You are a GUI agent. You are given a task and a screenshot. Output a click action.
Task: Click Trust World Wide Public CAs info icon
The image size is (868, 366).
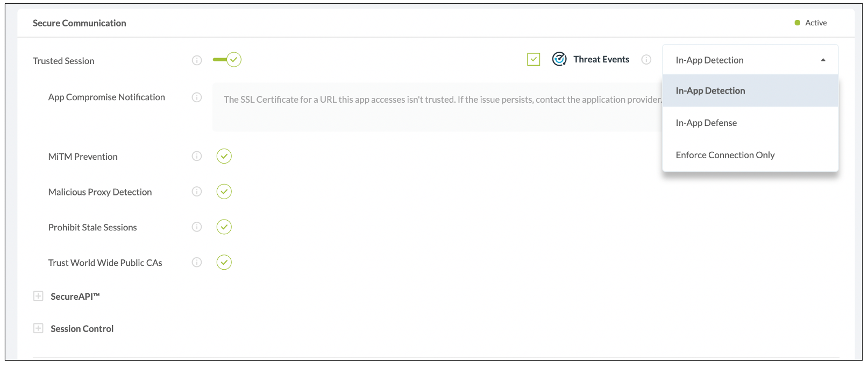pos(197,262)
